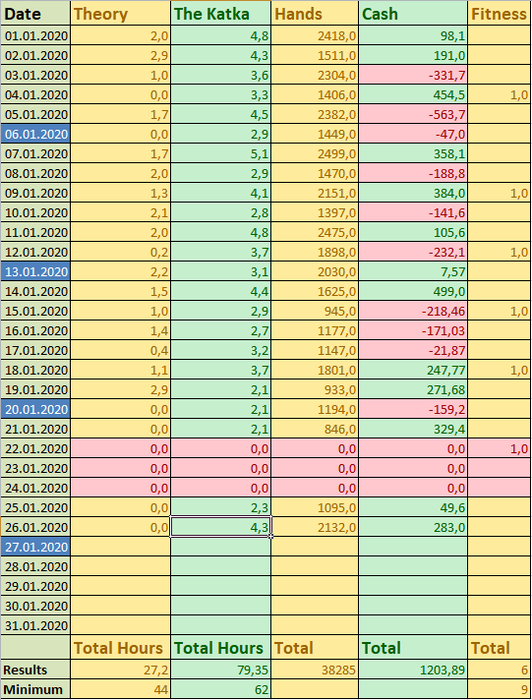Select highlighted date cell 20.01.2020

(35, 409)
